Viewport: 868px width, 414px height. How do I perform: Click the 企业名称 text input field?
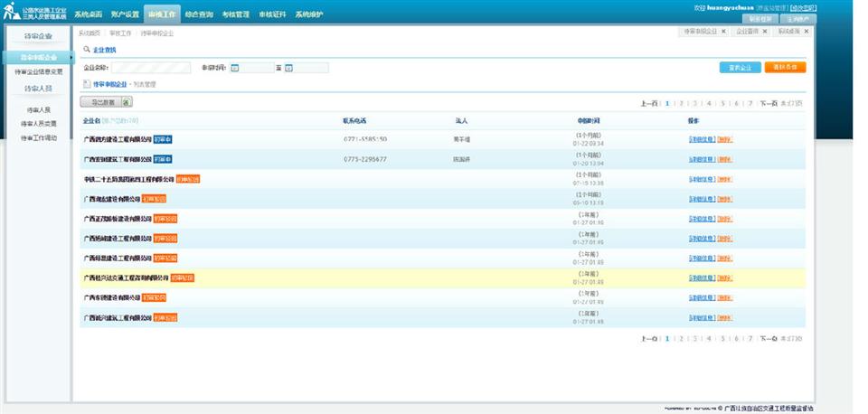click(150, 68)
